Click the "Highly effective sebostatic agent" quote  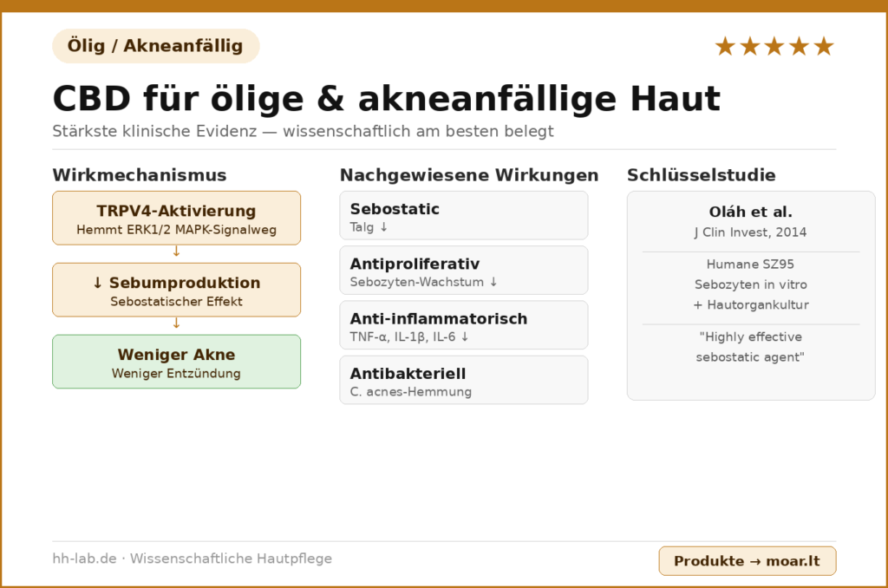click(750, 347)
